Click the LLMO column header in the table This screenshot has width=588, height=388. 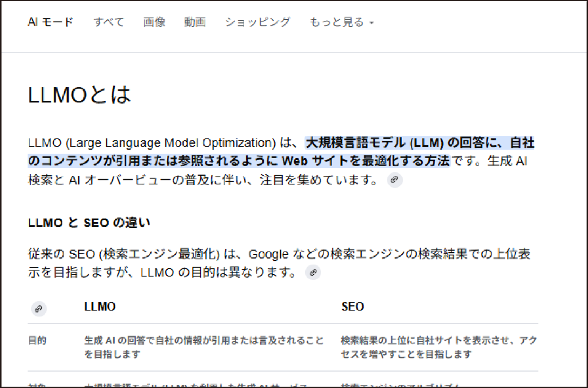(100, 306)
